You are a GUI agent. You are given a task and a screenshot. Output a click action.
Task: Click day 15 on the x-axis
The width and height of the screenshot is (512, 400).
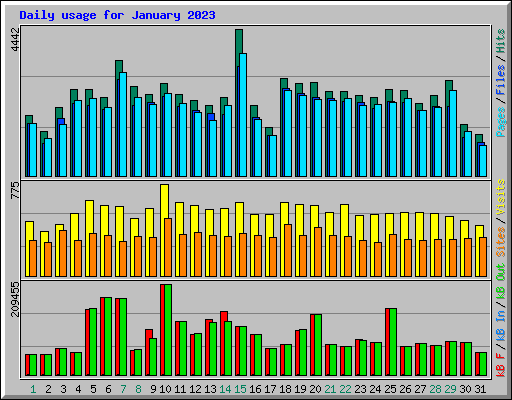pos(240,389)
